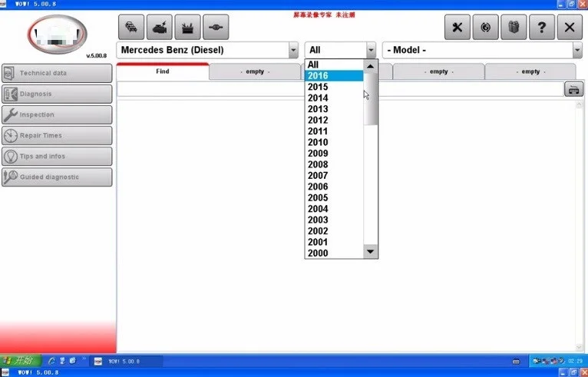Open help with question mark icon
This screenshot has height=377, width=588.
541,28
